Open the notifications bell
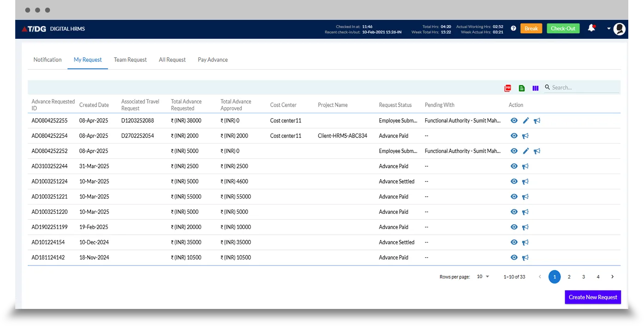 [591, 28]
